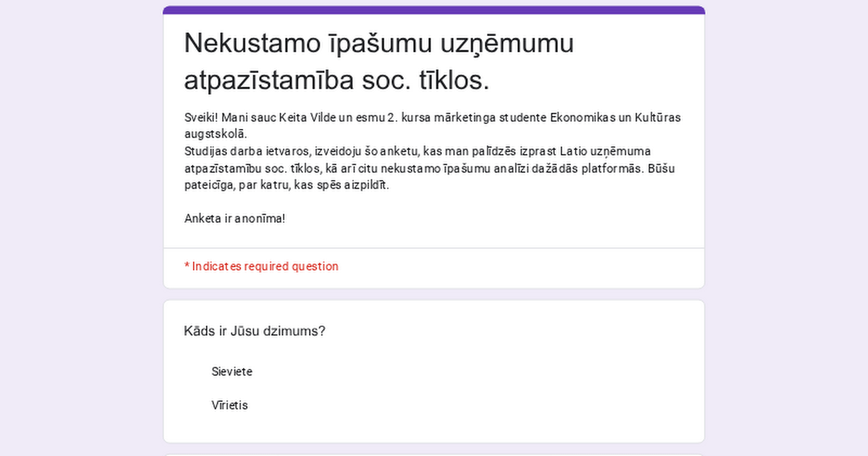
Task: Click the red asterisk before Indicates
Action: pyautogui.click(x=187, y=266)
